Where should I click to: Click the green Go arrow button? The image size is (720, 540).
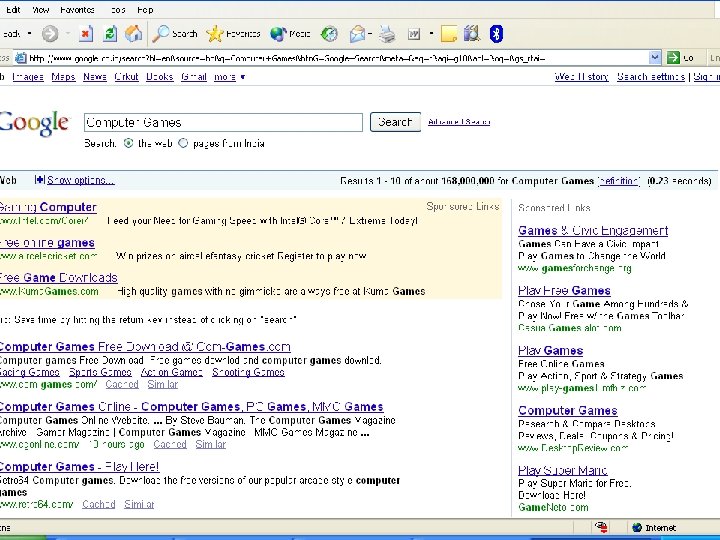(673, 58)
